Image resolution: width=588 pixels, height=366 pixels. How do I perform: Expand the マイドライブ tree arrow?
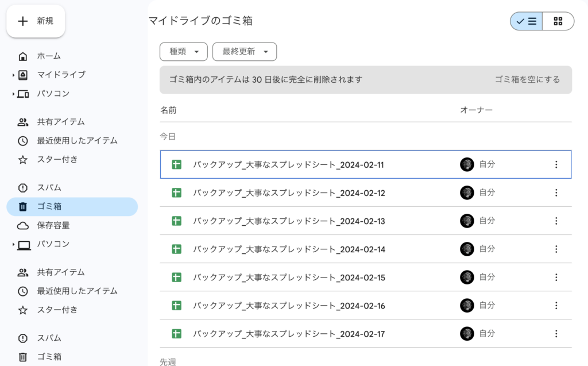(13, 75)
